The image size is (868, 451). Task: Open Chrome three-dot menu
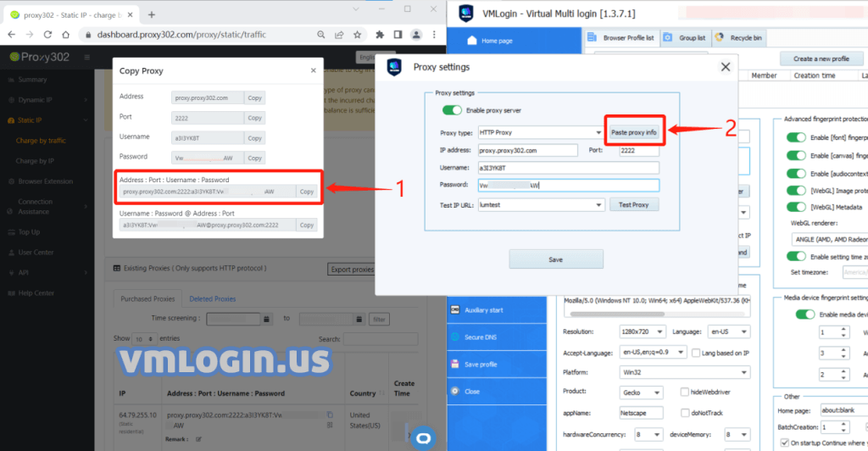coord(435,34)
